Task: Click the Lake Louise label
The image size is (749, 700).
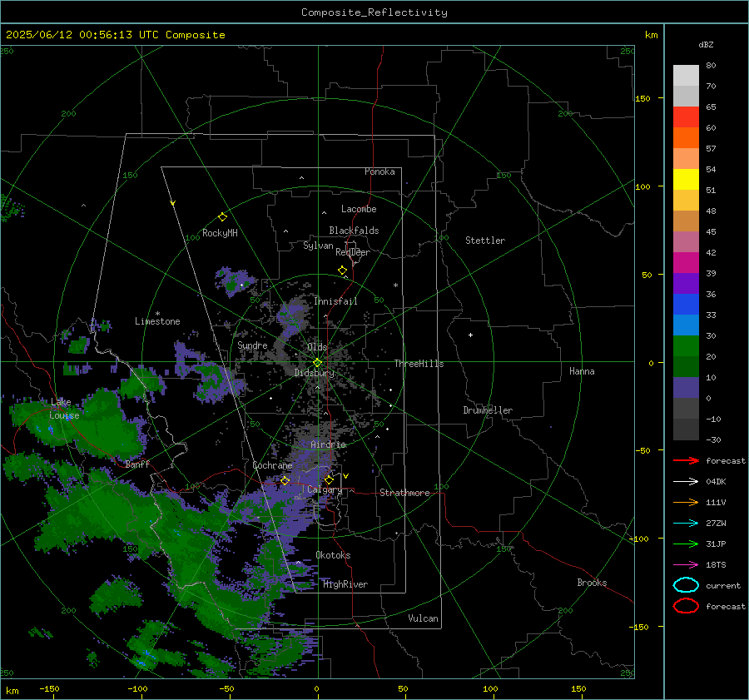Action: [x=64, y=409]
